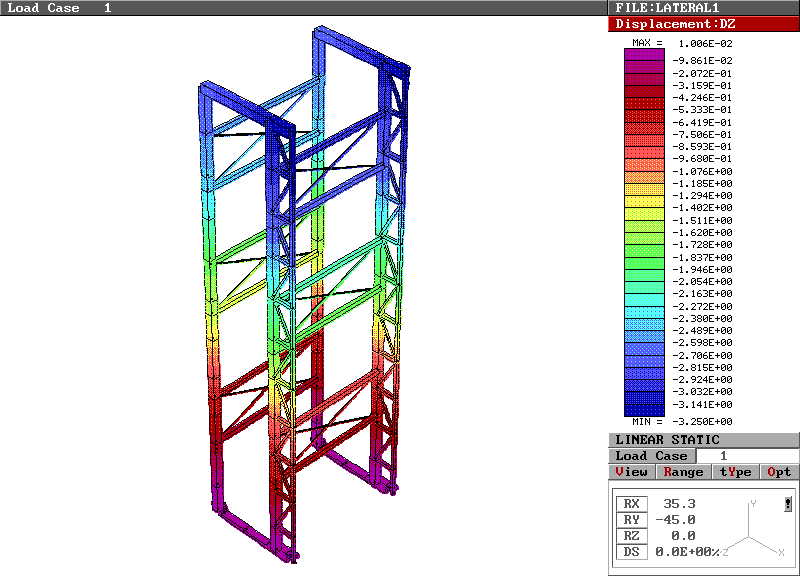
Task: Open the View menu
Action: tap(631, 472)
